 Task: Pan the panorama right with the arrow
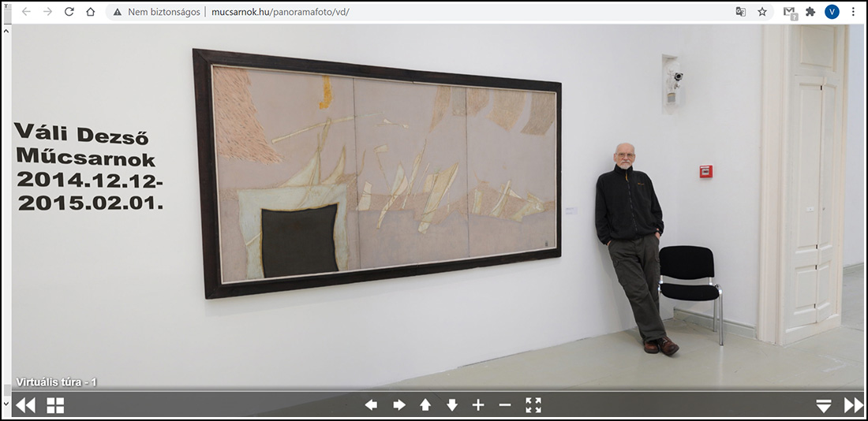tap(399, 405)
